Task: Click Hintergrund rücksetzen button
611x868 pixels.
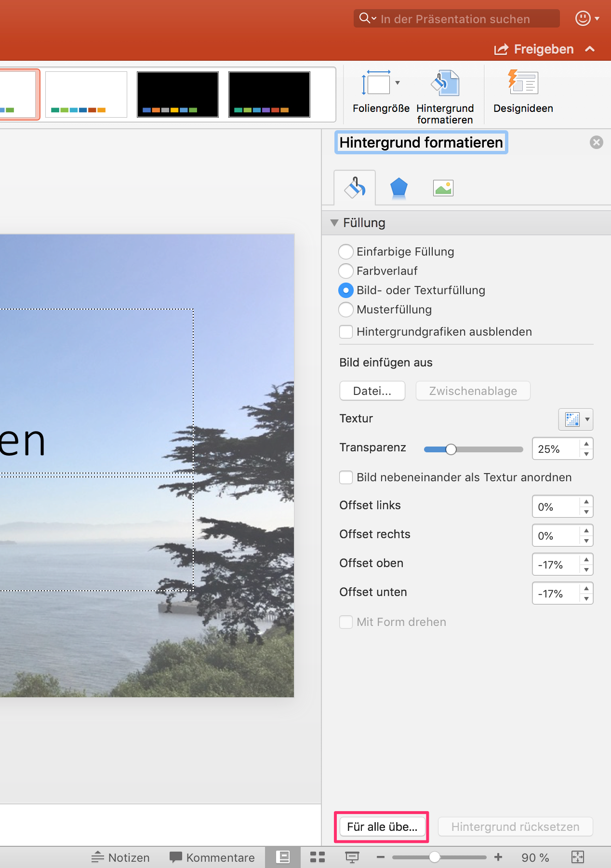Action: coord(516,827)
